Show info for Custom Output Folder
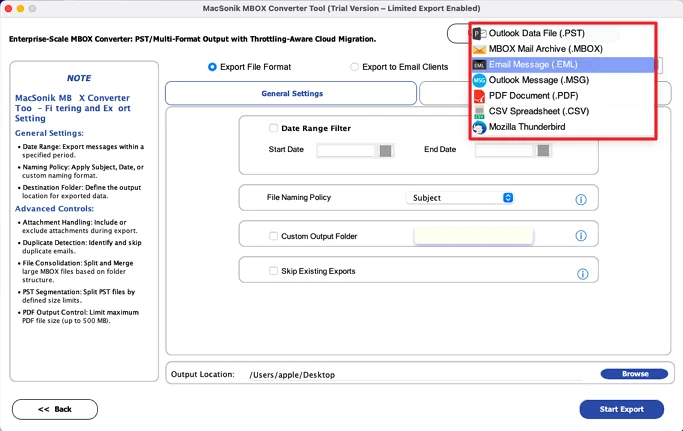This screenshot has width=683, height=431. tap(581, 236)
